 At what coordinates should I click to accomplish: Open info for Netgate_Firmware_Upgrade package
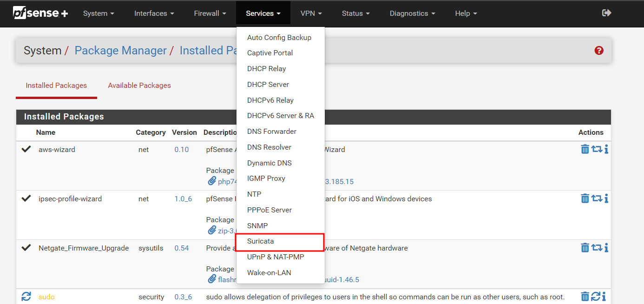(x=606, y=248)
